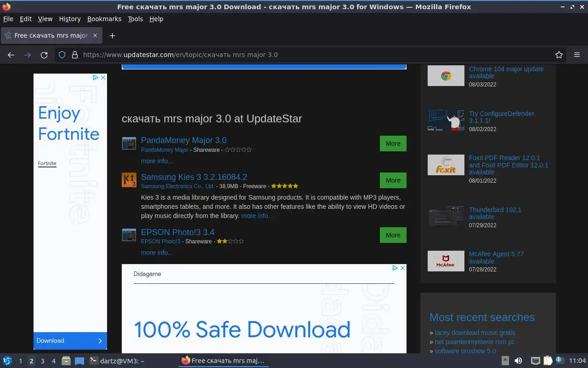Click More button for Samsung Kies 3
The height and width of the screenshot is (368, 588).
pyautogui.click(x=393, y=180)
